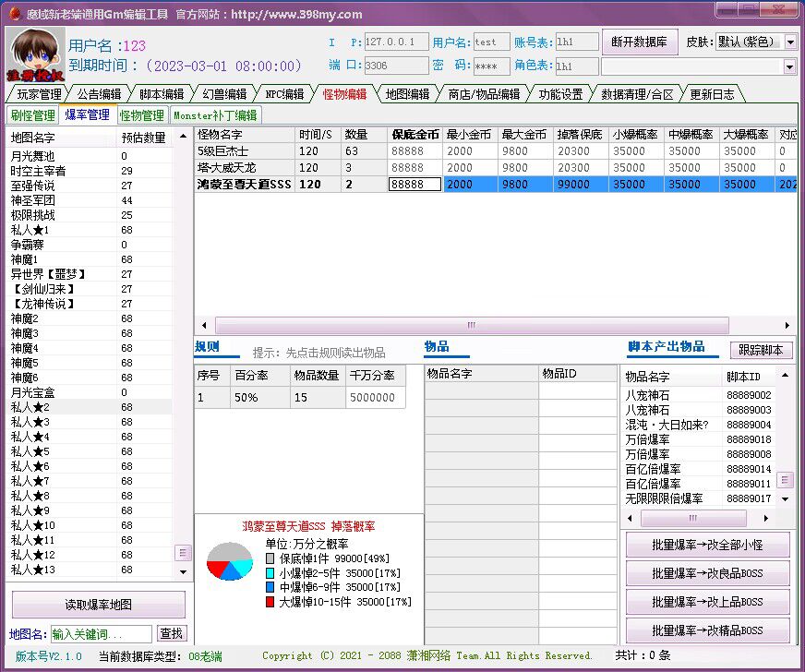The height and width of the screenshot is (672, 805).
Task: Expand the empty combo box below skin dropdown
Action: coord(789,66)
